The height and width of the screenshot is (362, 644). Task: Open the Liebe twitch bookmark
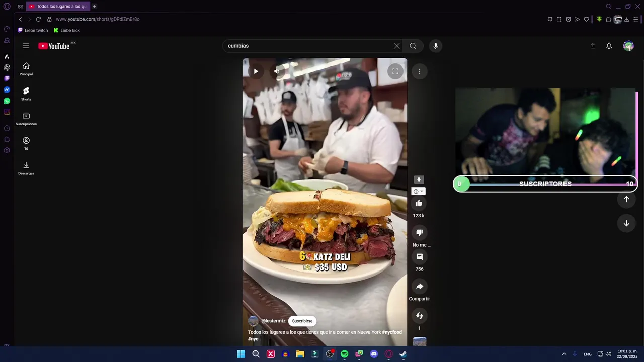tap(33, 30)
